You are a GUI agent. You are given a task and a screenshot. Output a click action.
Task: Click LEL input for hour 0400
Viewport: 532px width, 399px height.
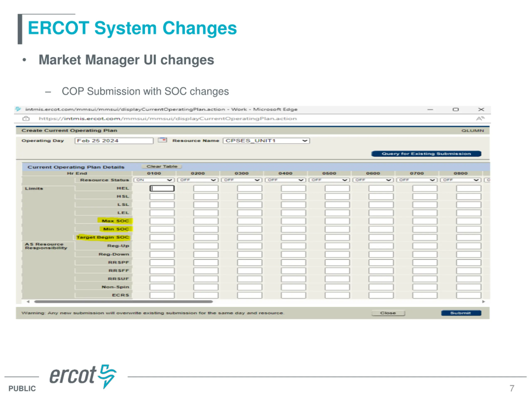[x=293, y=213]
